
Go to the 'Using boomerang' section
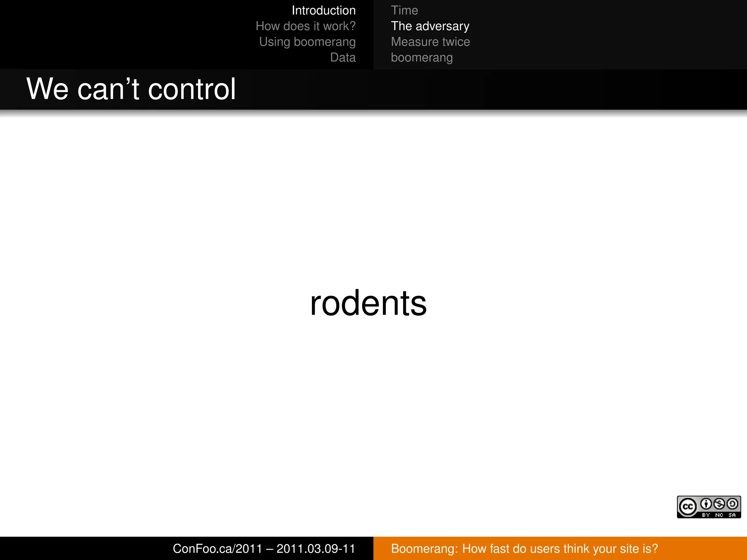click(307, 42)
